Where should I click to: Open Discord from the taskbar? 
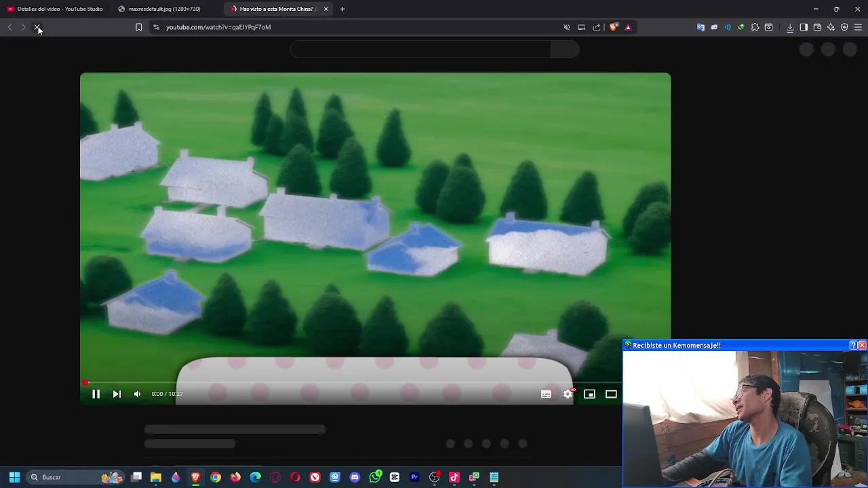coord(355,477)
